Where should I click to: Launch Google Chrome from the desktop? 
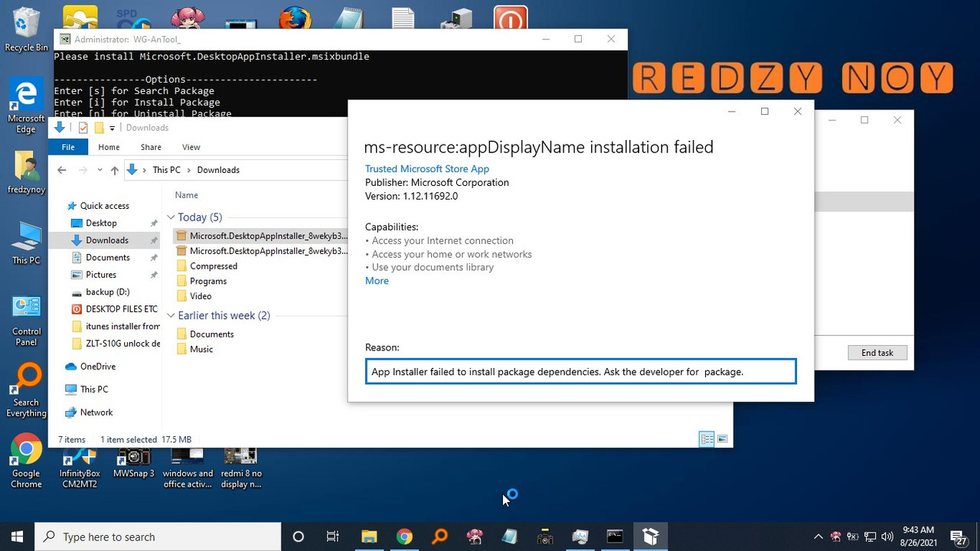(26, 461)
